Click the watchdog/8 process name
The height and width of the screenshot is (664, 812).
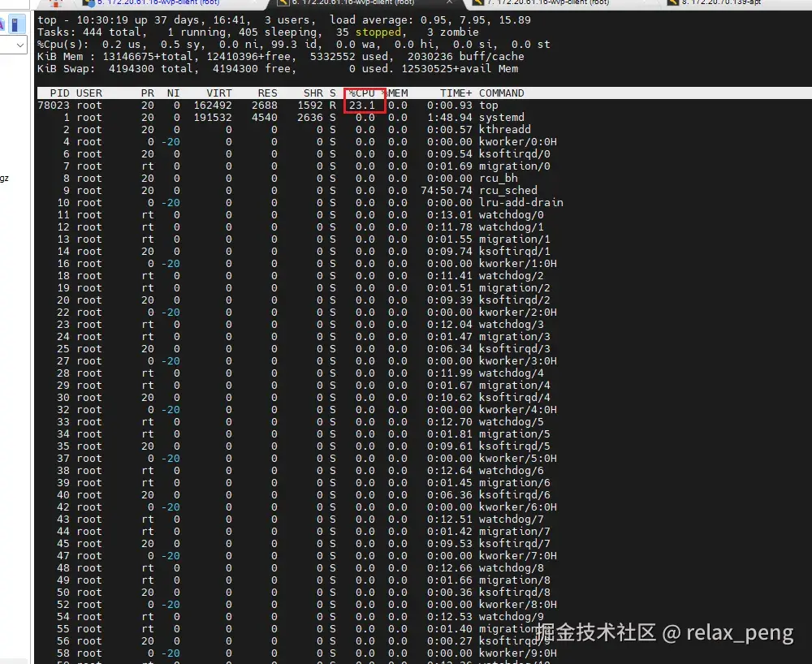click(x=511, y=567)
